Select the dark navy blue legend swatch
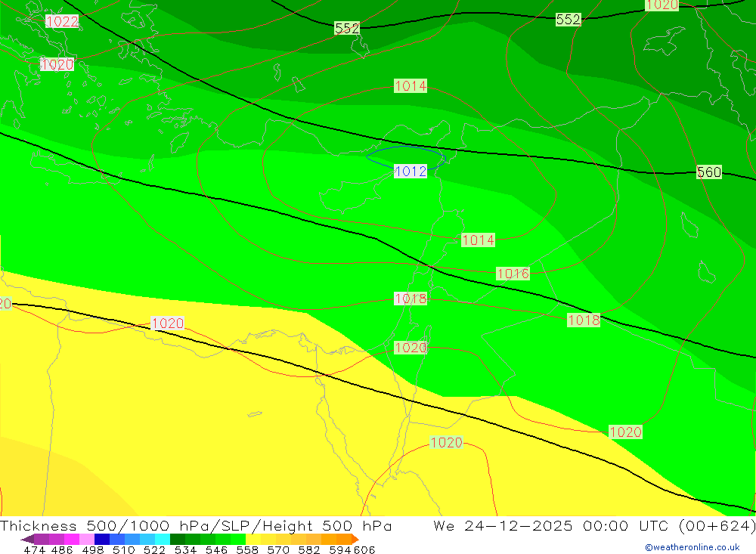This screenshot has height=554, width=756. (x=102, y=539)
